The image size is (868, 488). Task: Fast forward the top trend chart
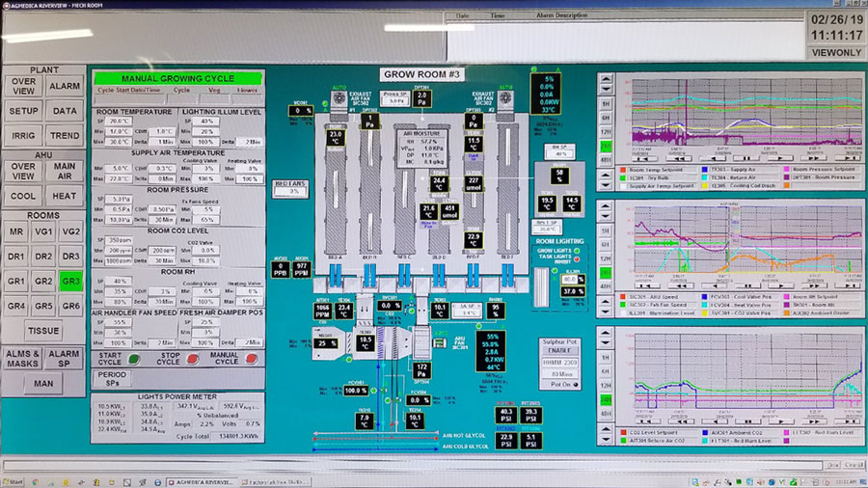(815, 159)
